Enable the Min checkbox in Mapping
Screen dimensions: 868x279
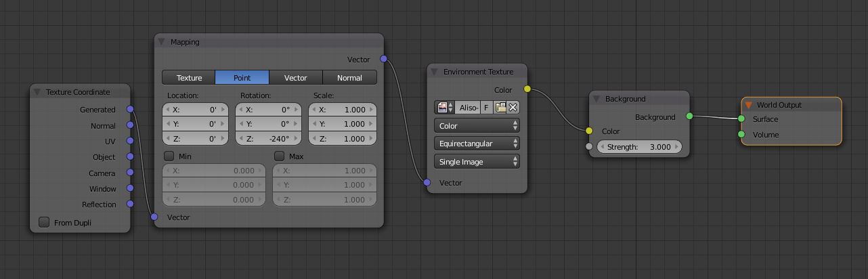click(x=169, y=156)
